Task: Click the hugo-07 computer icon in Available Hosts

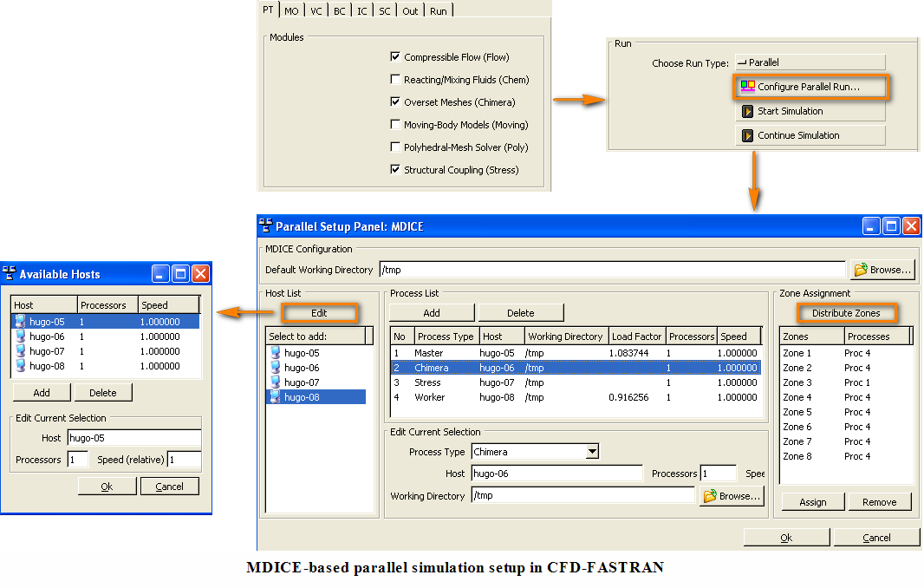Action: [21, 351]
